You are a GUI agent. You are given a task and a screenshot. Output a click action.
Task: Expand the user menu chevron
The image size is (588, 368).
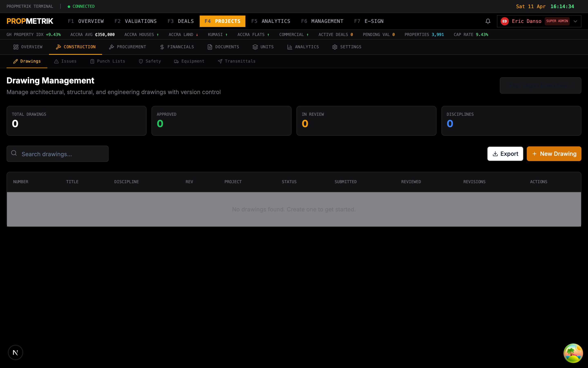click(575, 21)
